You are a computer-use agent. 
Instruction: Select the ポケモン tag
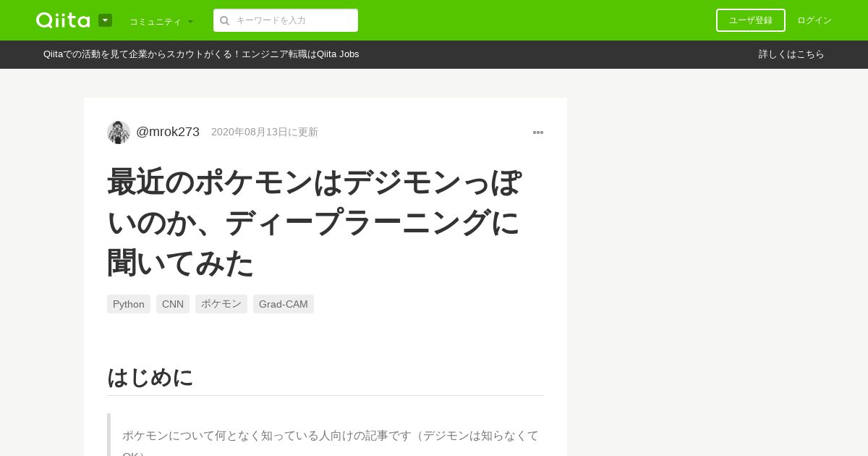pyautogui.click(x=221, y=304)
